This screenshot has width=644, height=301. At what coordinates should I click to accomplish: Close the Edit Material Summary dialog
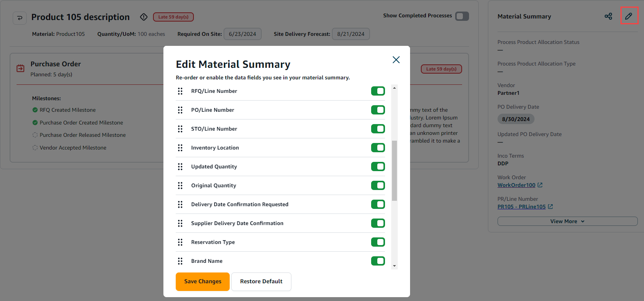tap(396, 60)
